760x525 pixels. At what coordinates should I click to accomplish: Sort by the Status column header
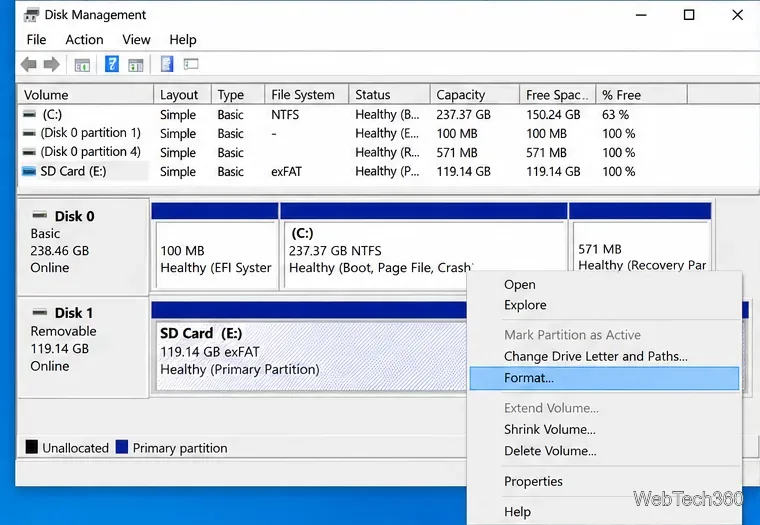[389, 95]
